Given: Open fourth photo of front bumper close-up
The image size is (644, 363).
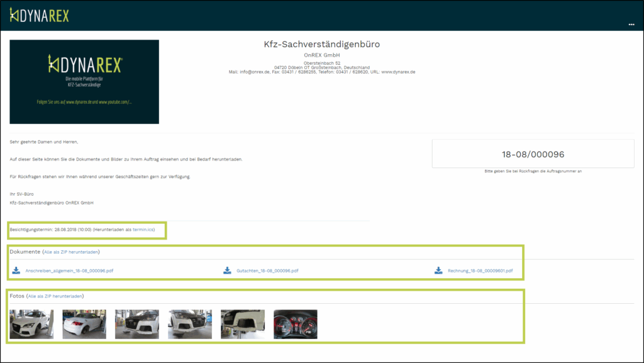Looking at the screenshot, I should click(190, 324).
